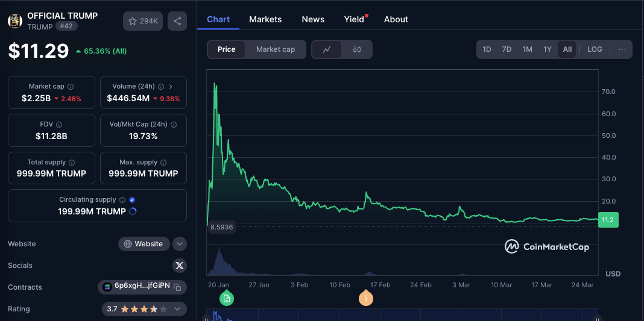Click the orange info marker near 17 Feb
644x321 pixels.
(366, 298)
